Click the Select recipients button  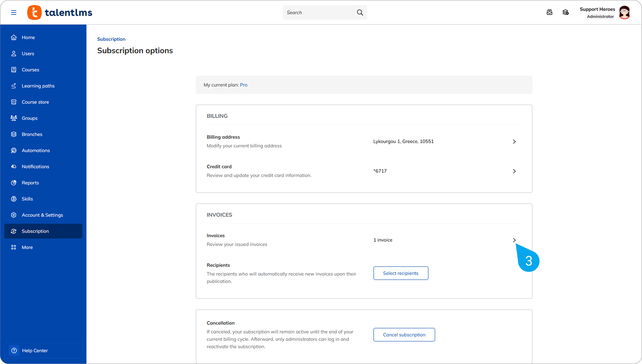[401, 273]
